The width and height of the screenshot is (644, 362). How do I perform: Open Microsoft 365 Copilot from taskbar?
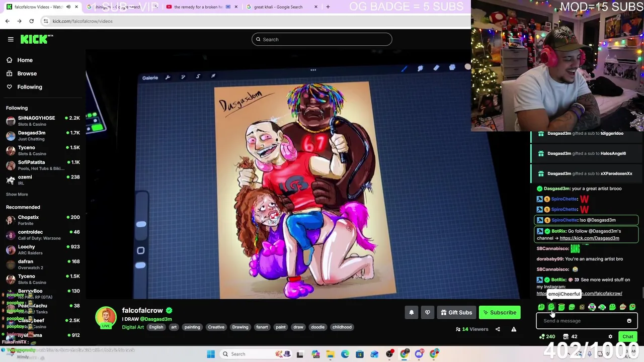pyautogui.click(x=315, y=354)
